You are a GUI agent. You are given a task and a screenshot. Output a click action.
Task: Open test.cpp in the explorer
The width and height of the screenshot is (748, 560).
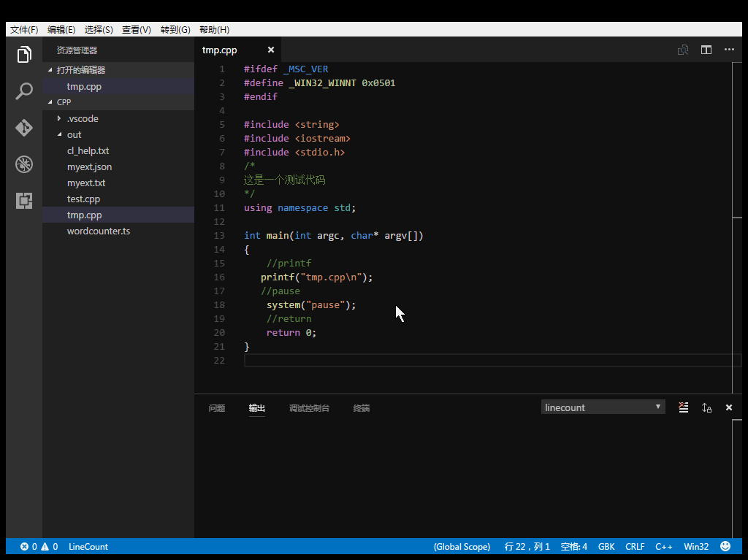click(118, 199)
